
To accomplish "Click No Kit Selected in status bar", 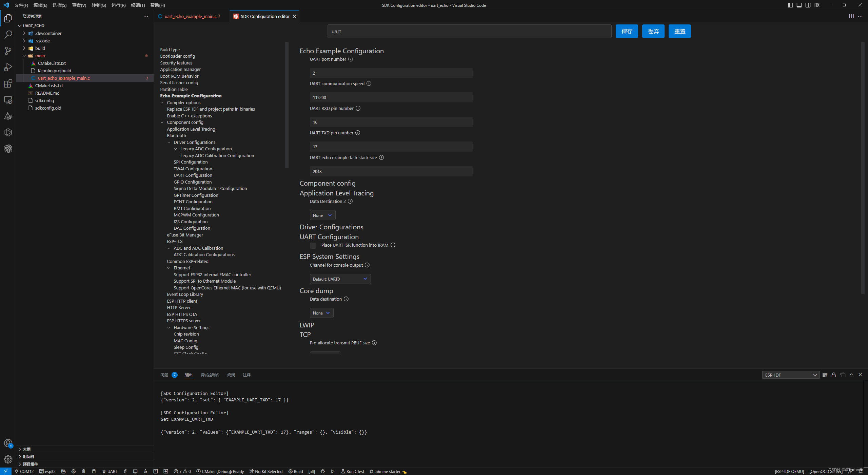I will click(x=266, y=471).
